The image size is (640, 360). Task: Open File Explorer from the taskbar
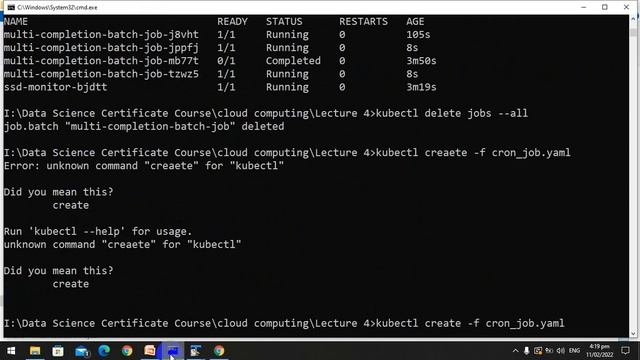click(35, 351)
